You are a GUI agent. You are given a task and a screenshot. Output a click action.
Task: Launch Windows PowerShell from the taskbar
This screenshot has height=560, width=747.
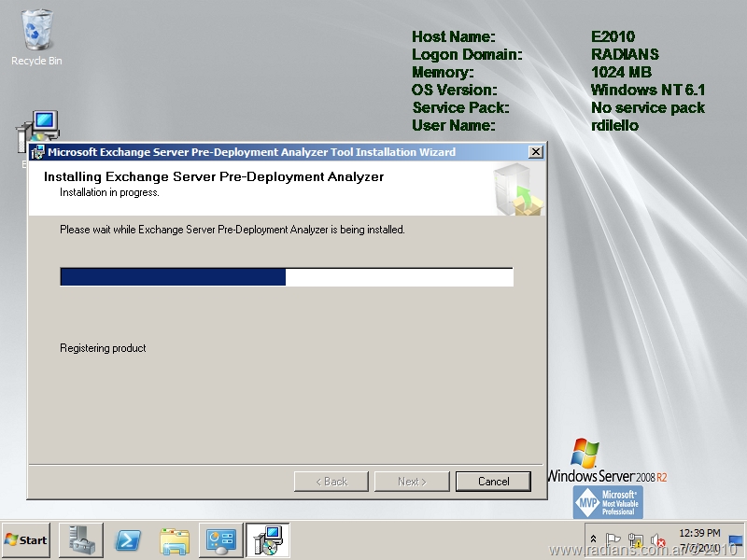(128, 539)
